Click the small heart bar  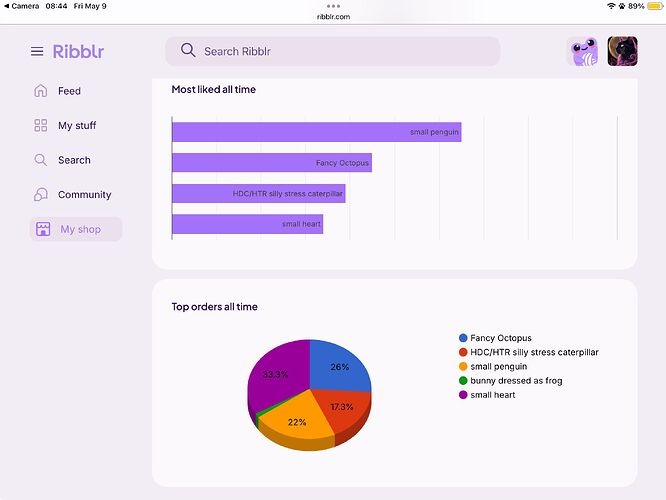[x=248, y=224]
